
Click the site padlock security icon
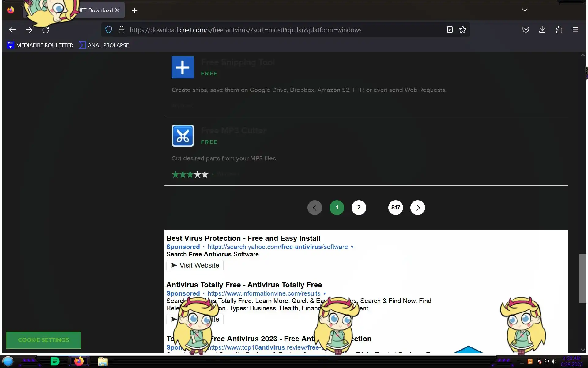pyautogui.click(x=122, y=30)
